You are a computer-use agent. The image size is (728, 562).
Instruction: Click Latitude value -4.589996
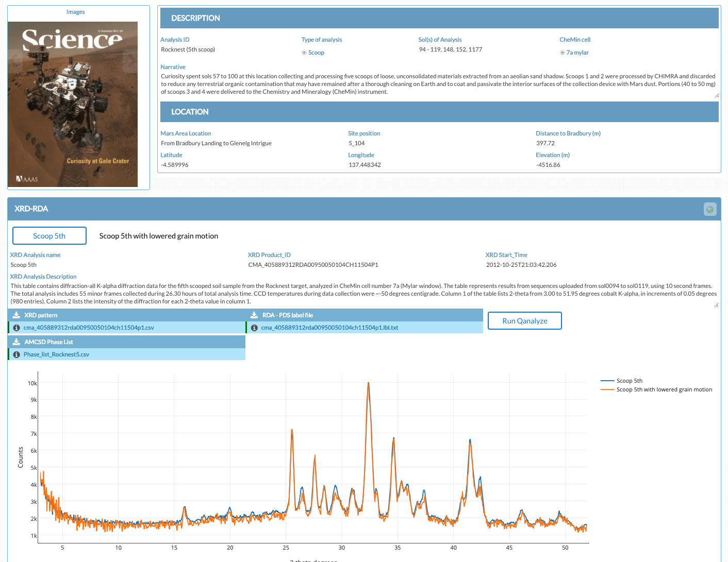pyautogui.click(x=175, y=165)
